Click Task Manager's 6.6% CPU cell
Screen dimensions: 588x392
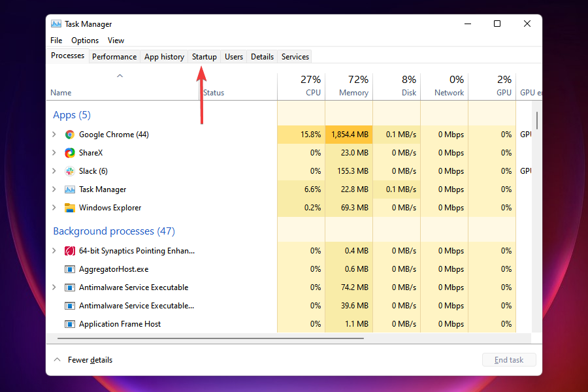(x=301, y=189)
